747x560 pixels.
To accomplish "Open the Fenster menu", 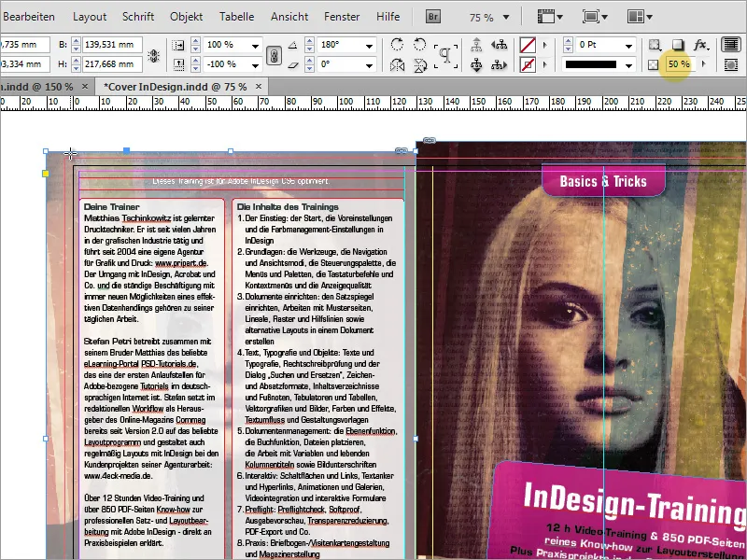I will click(x=342, y=17).
